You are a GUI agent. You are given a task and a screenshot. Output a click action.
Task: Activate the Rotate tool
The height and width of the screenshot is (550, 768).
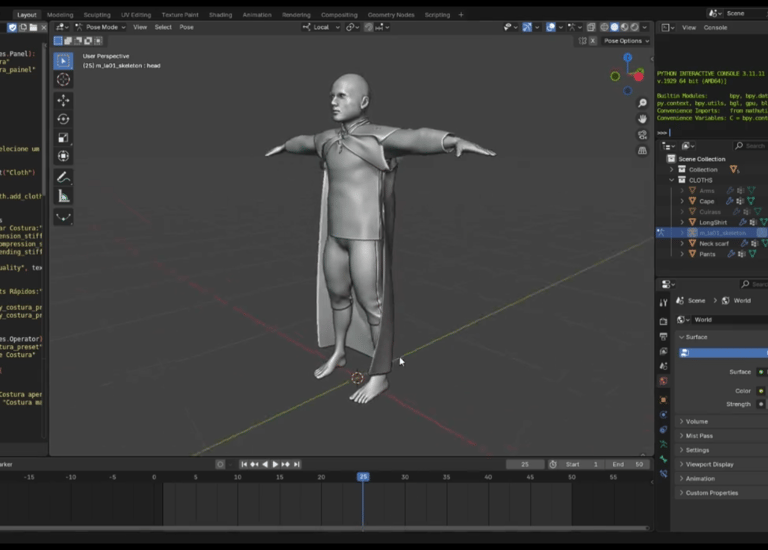[x=63, y=119]
